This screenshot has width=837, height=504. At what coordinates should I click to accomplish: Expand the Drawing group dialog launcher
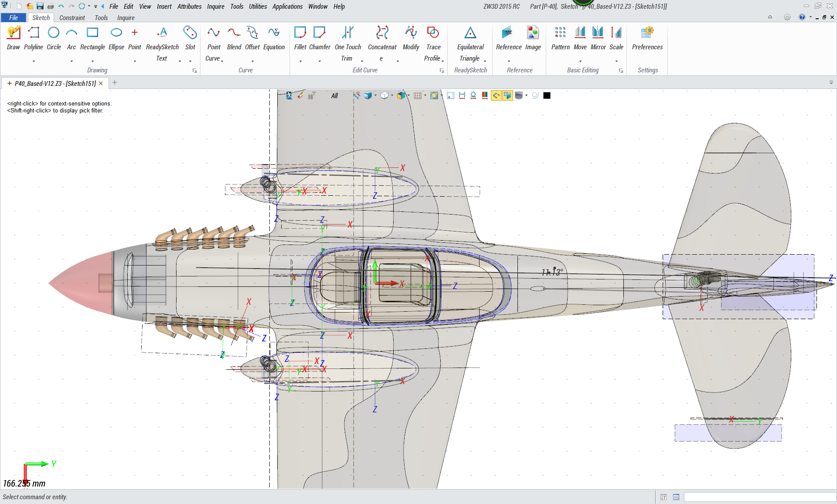(x=194, y=71)
